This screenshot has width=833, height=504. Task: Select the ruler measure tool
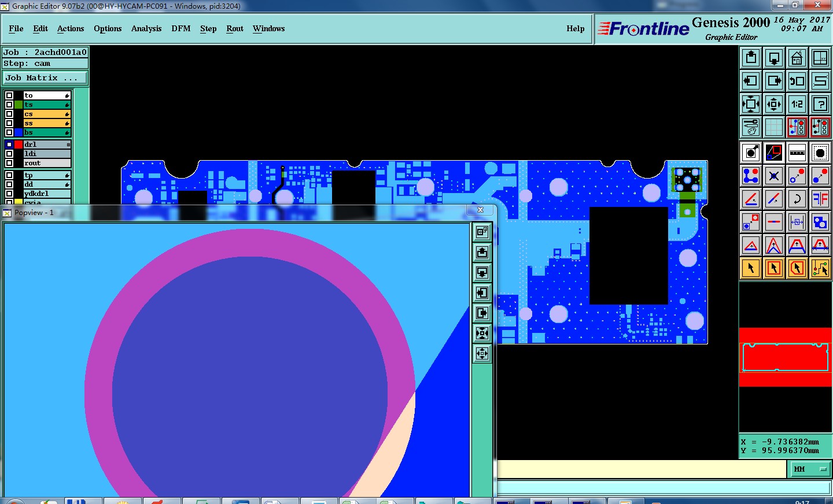[x=797, y=153]
